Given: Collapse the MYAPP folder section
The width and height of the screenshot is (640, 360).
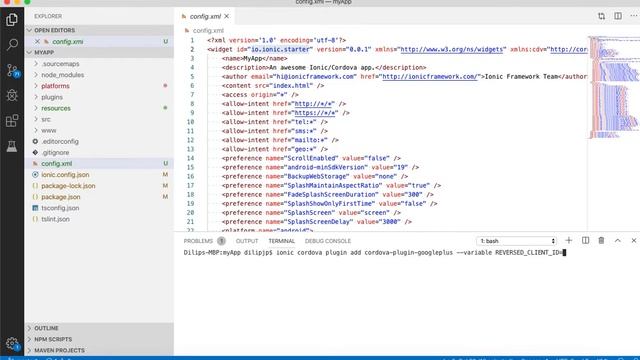Looking at the screenshot, I should [99, 52].
